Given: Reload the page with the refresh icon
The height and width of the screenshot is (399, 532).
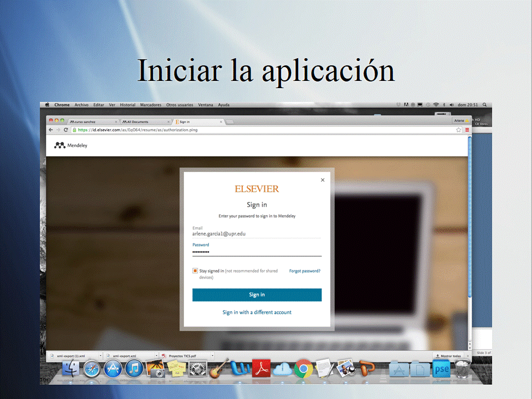Looking at the screenshot, I should (66, 130).
